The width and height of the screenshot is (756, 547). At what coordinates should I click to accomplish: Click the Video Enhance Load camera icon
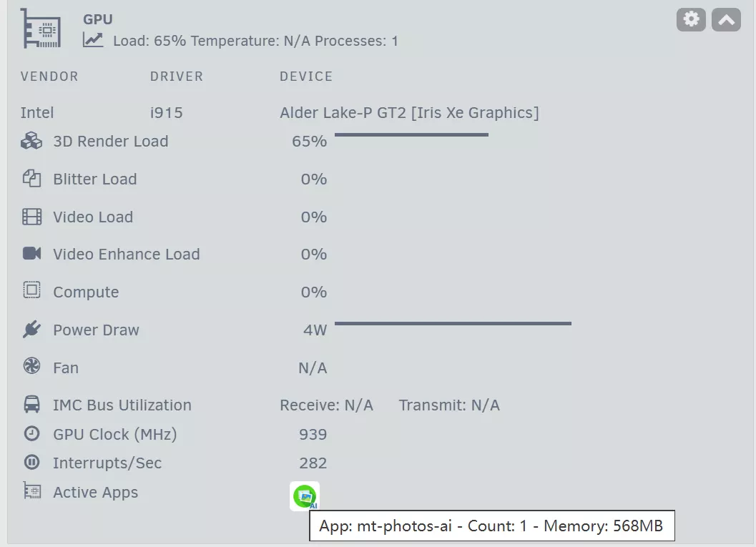click(x=31, y=254)
